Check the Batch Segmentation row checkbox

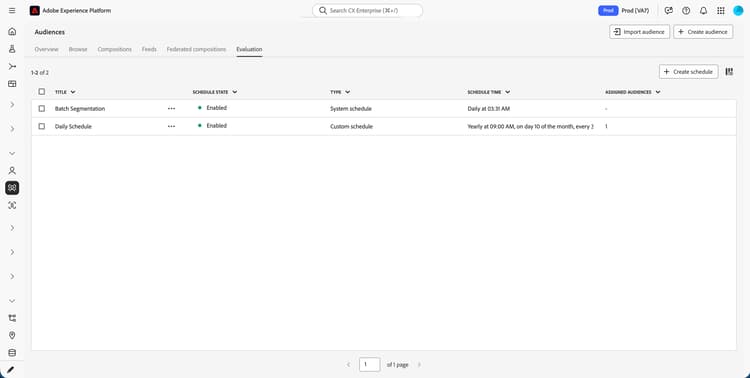pos(42,109)
